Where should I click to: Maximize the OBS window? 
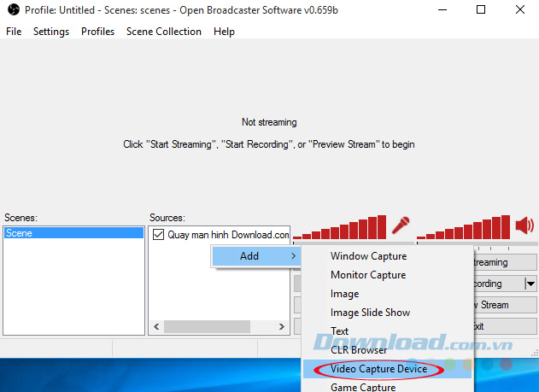coord(481,9)
